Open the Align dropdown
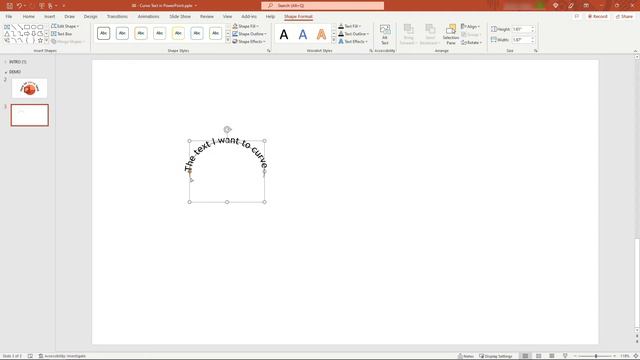640x360 pixels. (471, 27)
